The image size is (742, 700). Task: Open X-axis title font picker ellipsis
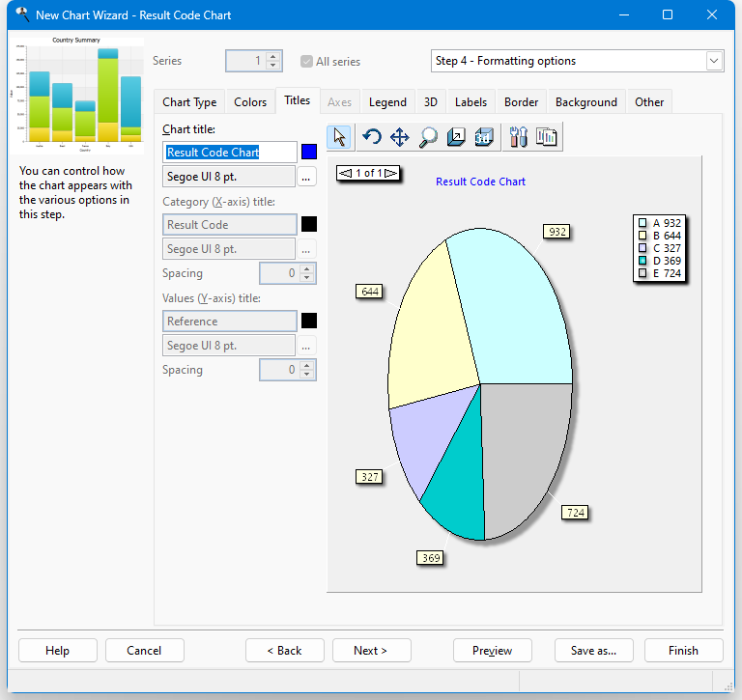[x=306, y=249]
